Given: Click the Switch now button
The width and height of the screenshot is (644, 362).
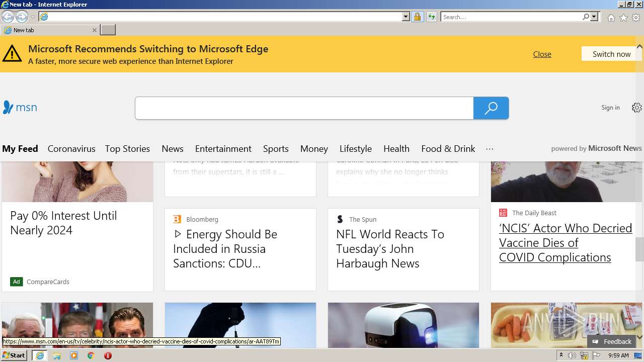Looking at the screenshot, I should 611,54.
